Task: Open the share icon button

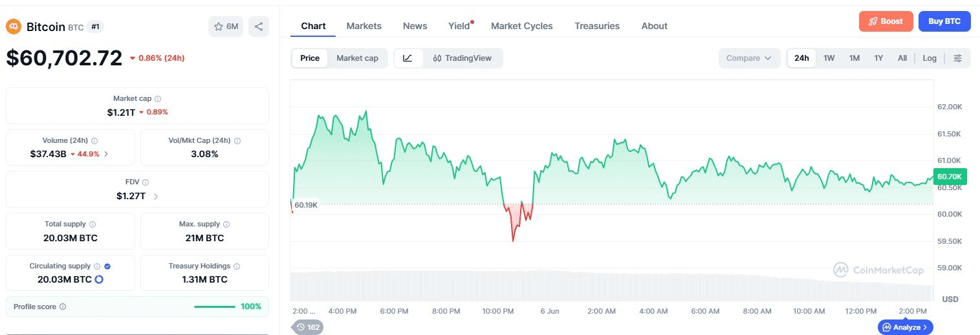Action: tap(259, 27)
